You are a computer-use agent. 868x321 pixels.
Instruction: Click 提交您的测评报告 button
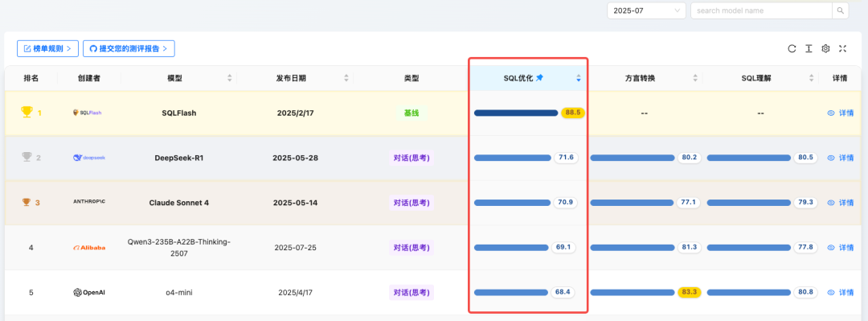(129, 49)
